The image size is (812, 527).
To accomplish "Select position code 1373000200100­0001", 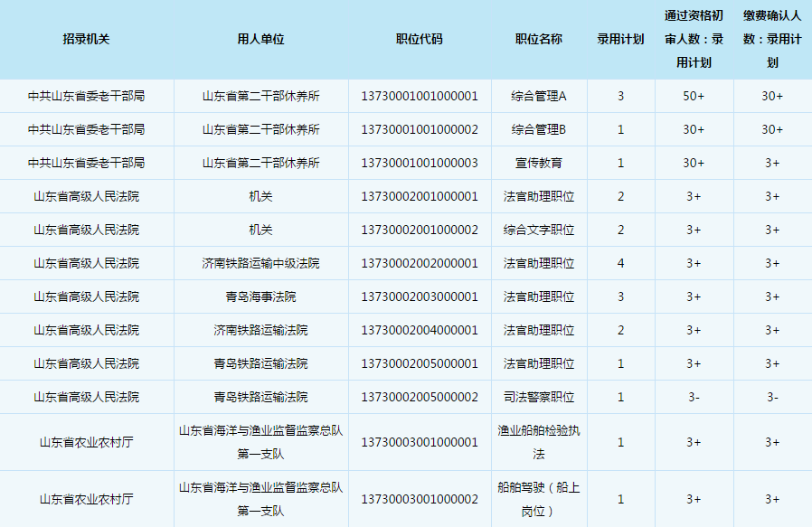I will 420,197.
